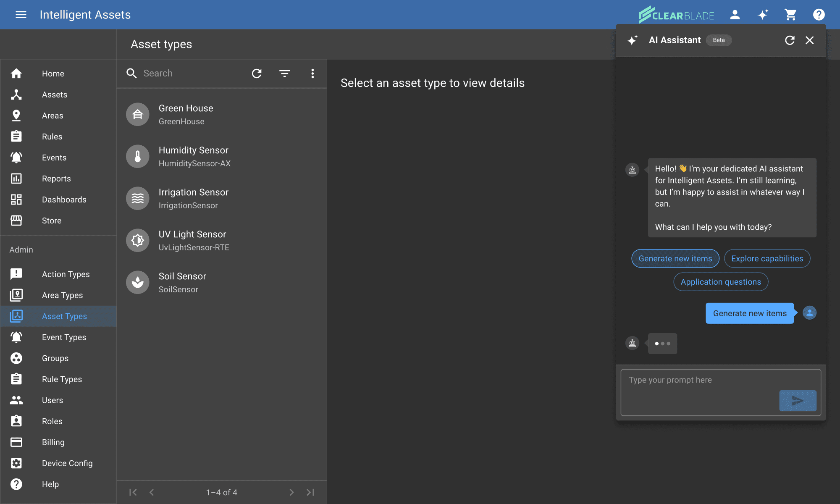Reset the AI Assistant conversation
This screenshot has height=504, width=840.
(790, 40)
